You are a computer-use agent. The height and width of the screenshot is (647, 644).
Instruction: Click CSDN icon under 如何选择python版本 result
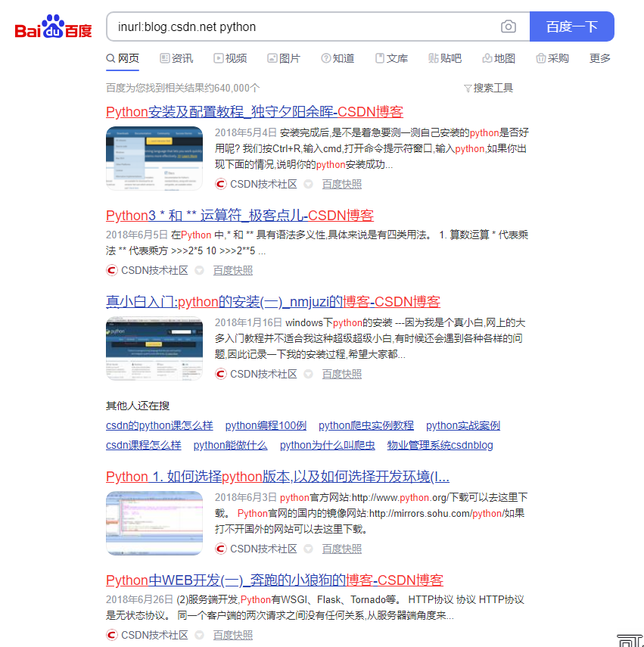221,549
